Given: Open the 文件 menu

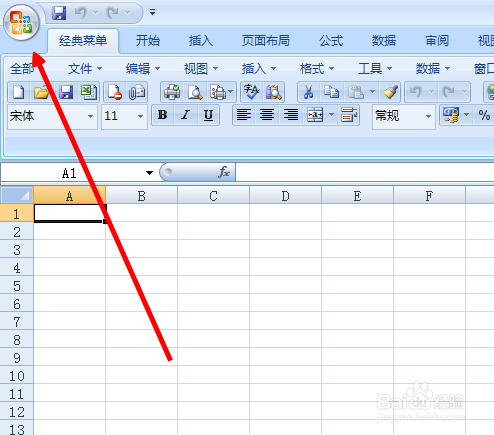Looking at the screenshot, I should (85, 69).
